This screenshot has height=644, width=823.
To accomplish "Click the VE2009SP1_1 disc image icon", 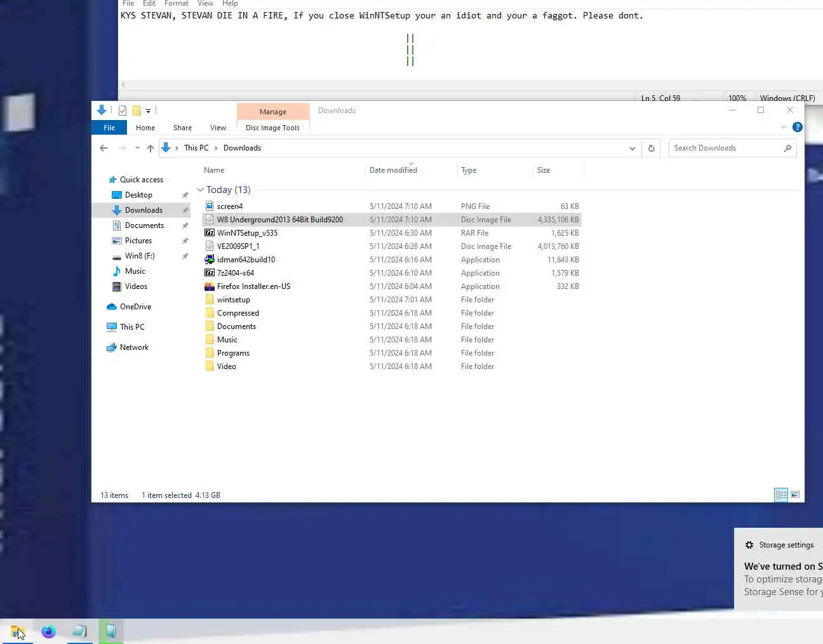I will tap(210, 246).
